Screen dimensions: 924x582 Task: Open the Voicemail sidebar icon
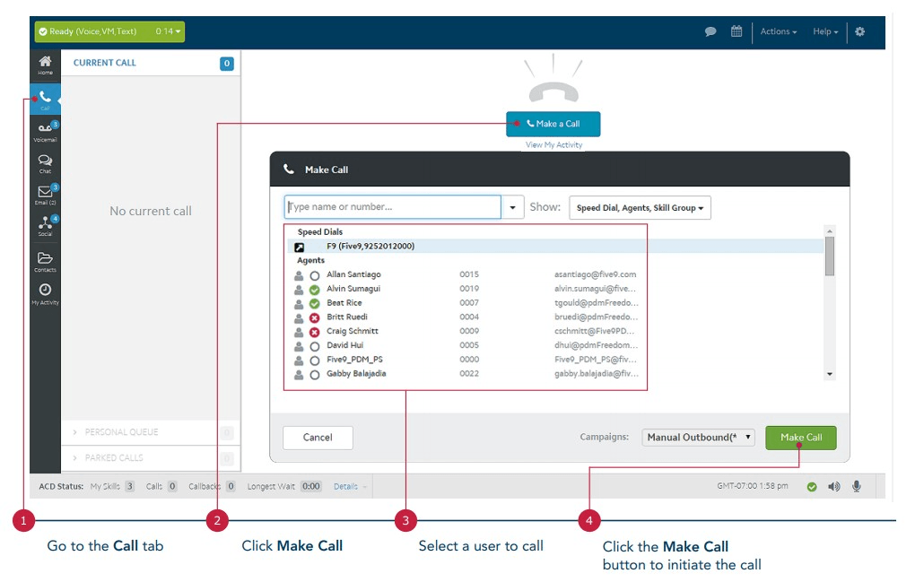45,131
